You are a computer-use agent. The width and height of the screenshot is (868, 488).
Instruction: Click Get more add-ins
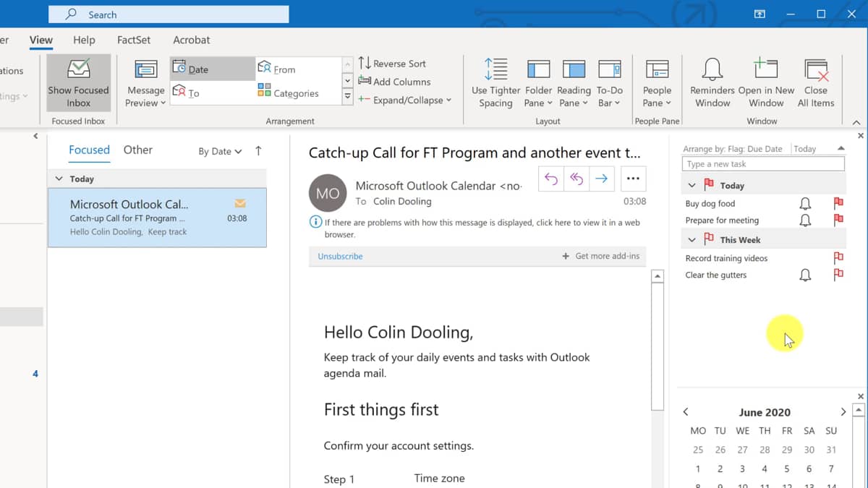point(601,256)
